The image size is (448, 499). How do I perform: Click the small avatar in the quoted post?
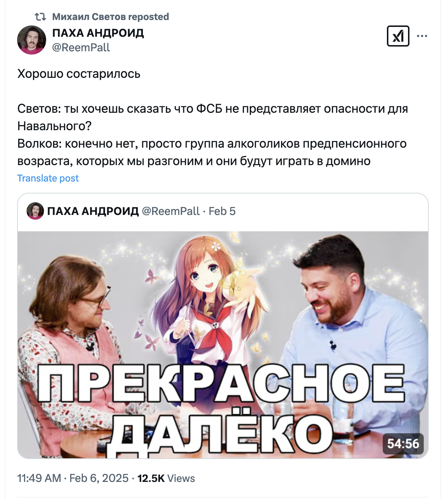point(35,211)
